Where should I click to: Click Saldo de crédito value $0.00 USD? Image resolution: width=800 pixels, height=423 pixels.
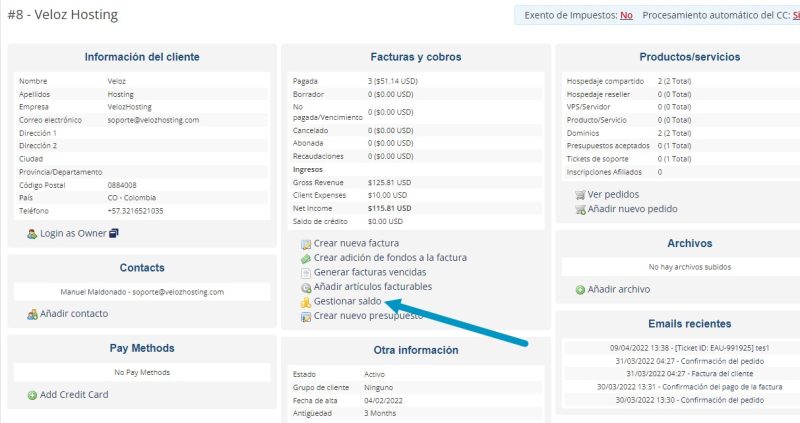[385, 221]
